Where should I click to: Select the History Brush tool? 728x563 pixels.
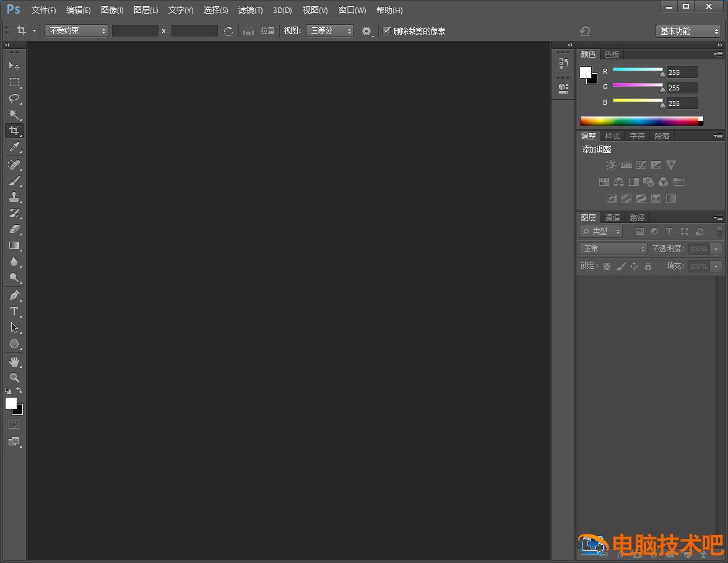click(x=14, y=213)
